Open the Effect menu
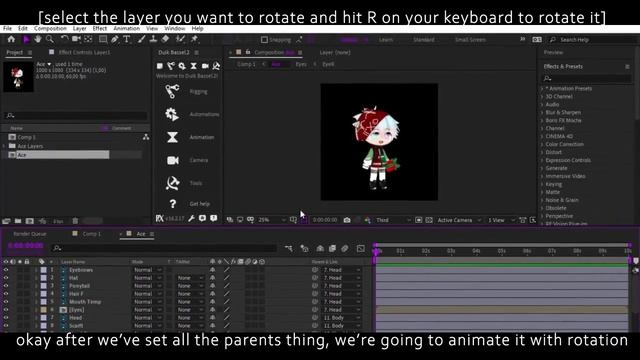Screen dimensions: 640x360 point(100,29)
